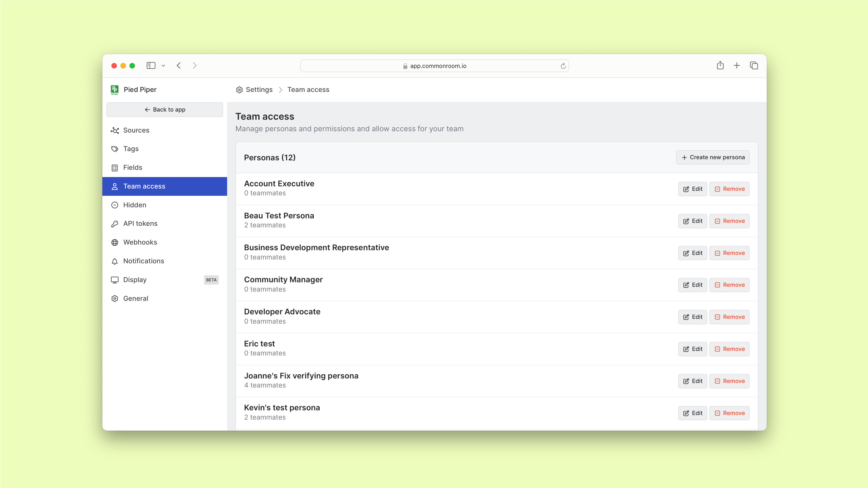868x488 pixels.
Task: Open Display beta settings
Action: tap(135, 280)
